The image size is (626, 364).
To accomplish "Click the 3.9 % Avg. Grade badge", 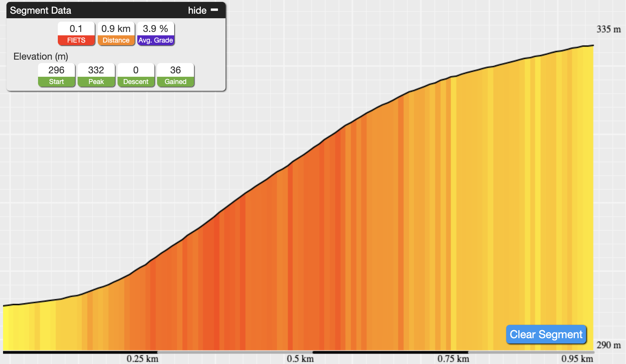I will click(x=156, y=34).
